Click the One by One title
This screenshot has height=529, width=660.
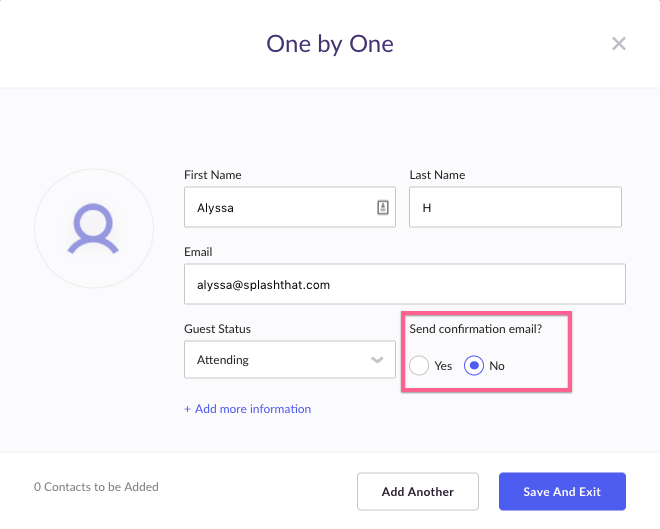click(x=330, y=44)
